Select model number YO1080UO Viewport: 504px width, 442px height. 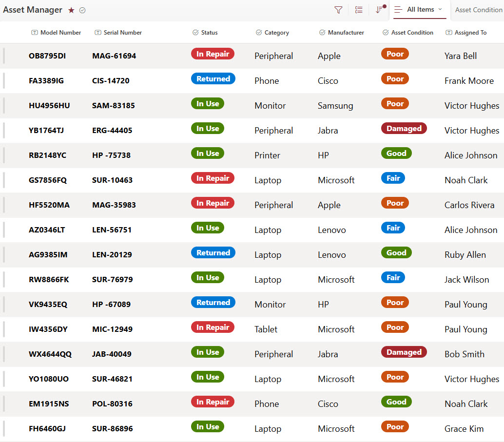[49, 379]
